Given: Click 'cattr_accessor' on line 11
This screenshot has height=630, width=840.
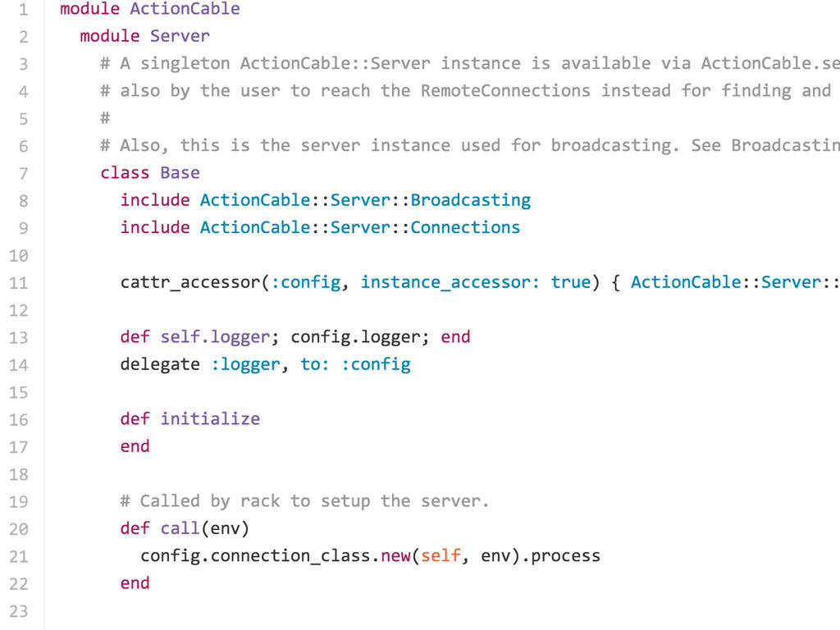Looking at the screenshot, I should tap(189, 282).
